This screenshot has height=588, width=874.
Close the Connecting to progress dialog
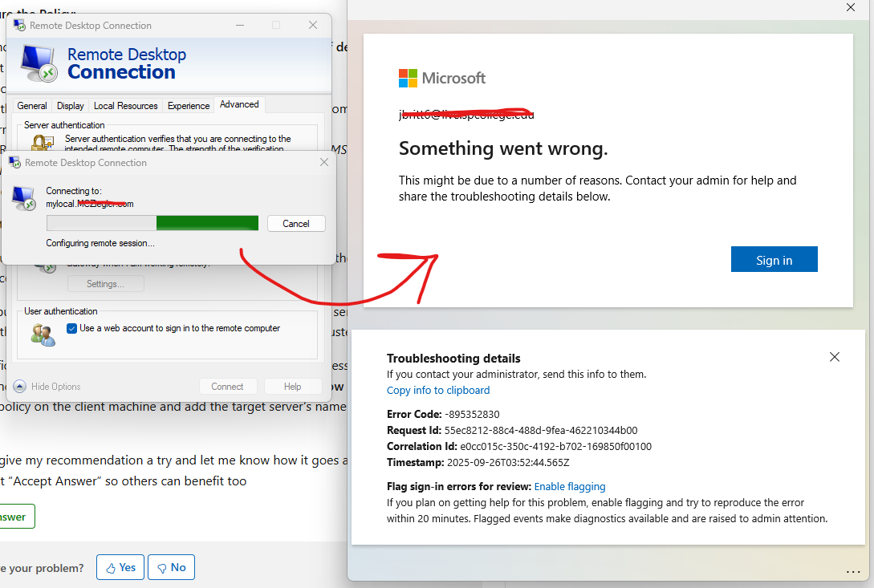click(x=324, y=162)
